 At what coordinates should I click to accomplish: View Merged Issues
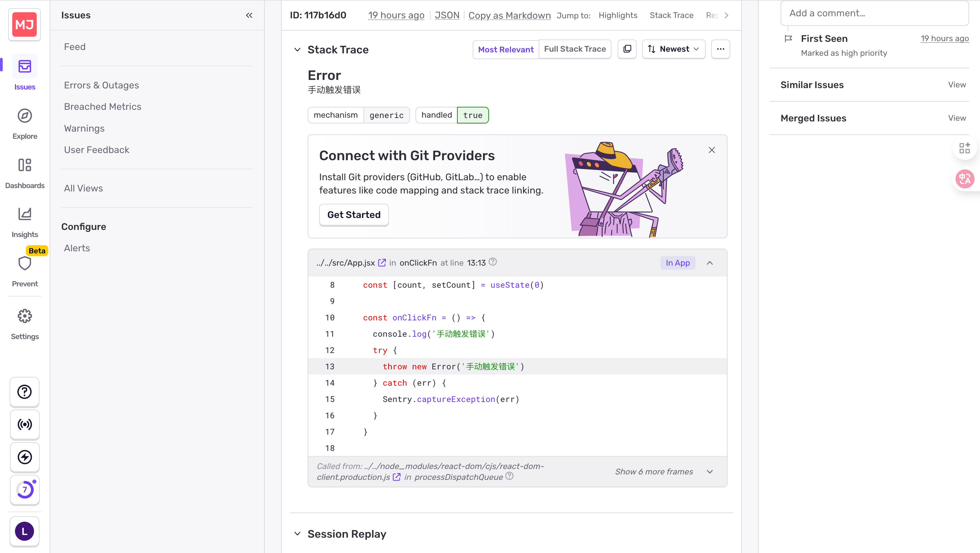(x=957, y=118)
